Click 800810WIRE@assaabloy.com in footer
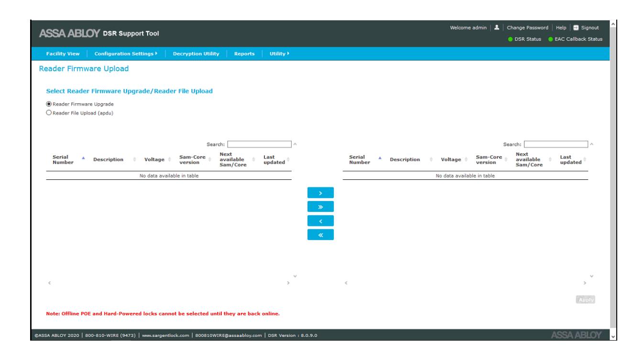Screen dimensions: 644x354 coord(228,334)
